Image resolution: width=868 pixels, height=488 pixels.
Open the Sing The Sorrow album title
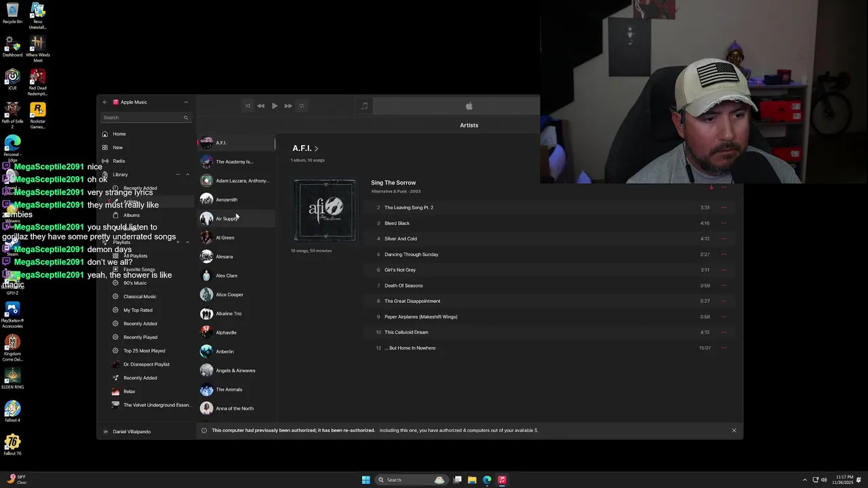(x=393, y=182)
